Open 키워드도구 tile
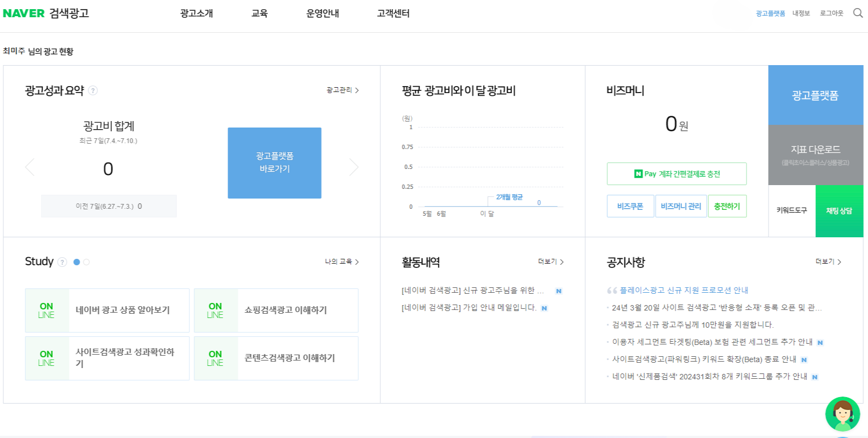 pos(792,211)
